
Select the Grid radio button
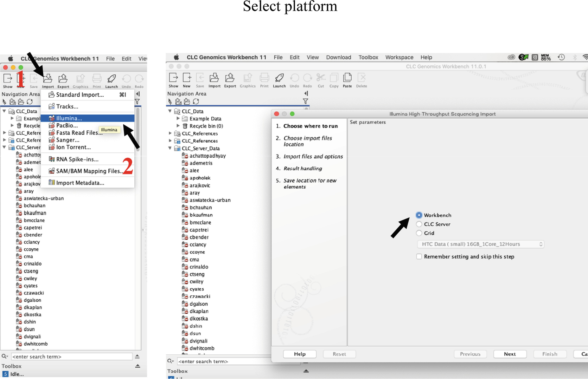tap(419, 233)
